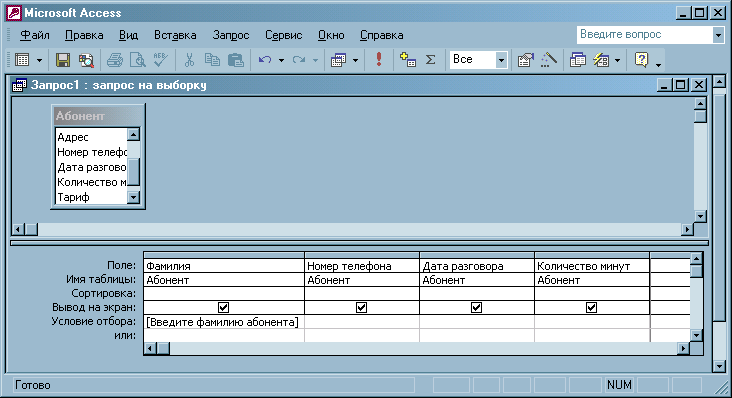
Task: Click right arrow of design grid horizontal scrollbar
Action: pyautogui.click(x=683, y=349)
